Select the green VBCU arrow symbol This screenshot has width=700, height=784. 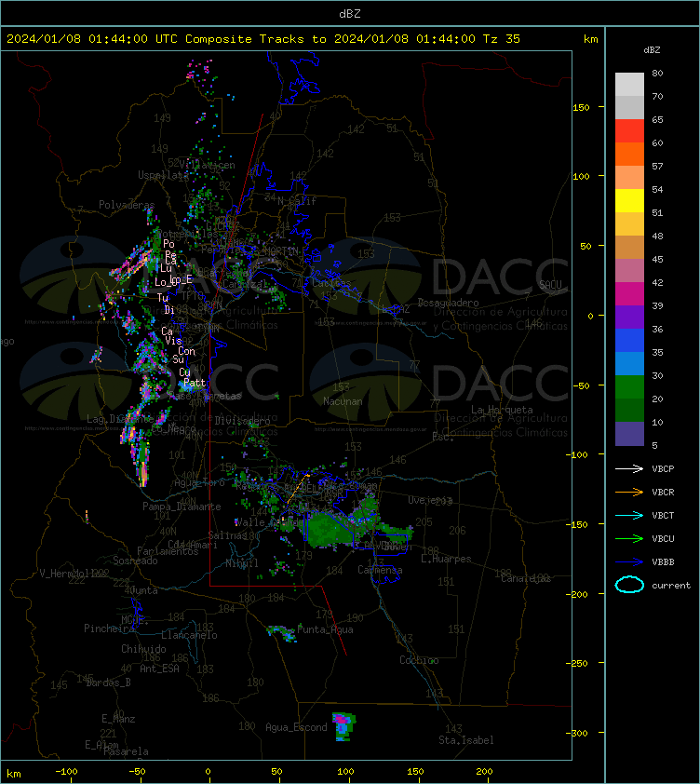point(629,538)
